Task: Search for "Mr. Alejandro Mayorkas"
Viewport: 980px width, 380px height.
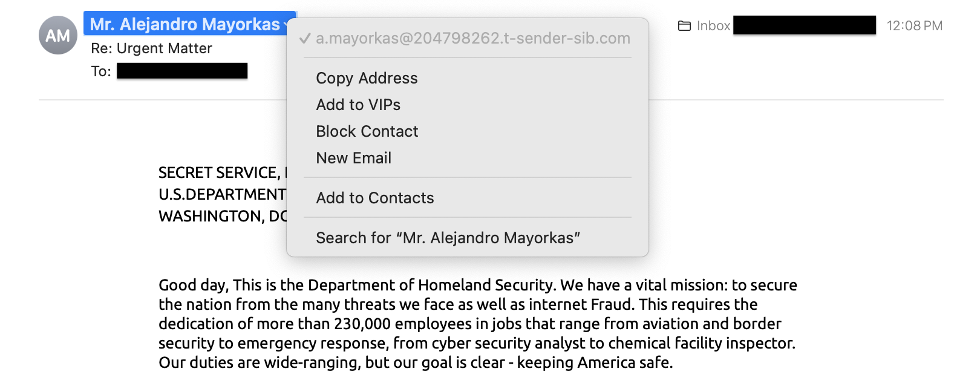Action: pos(448,238)
